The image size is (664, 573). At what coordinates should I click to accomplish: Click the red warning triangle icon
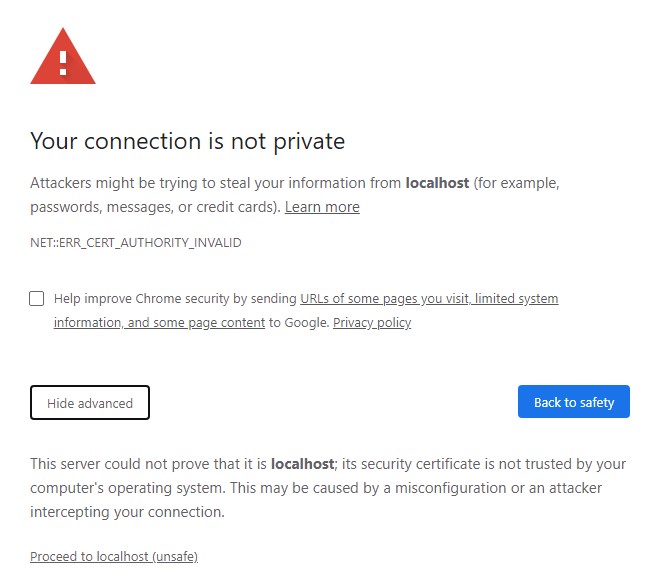point(63,58)
